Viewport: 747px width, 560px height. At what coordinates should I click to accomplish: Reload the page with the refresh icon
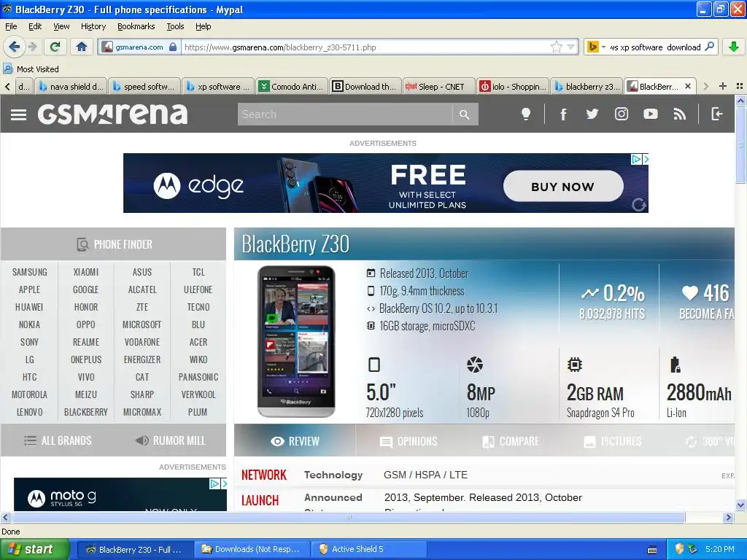(x=55, y=47)
